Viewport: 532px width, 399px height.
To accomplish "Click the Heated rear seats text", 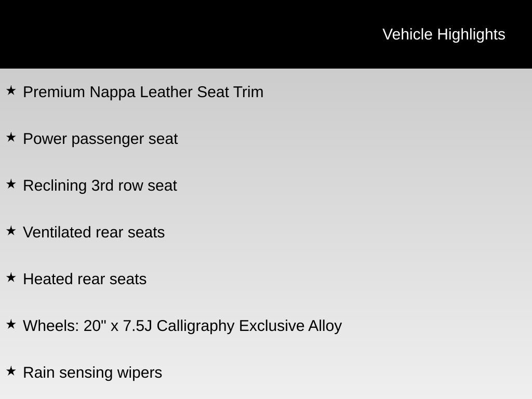I will (85, 279).
